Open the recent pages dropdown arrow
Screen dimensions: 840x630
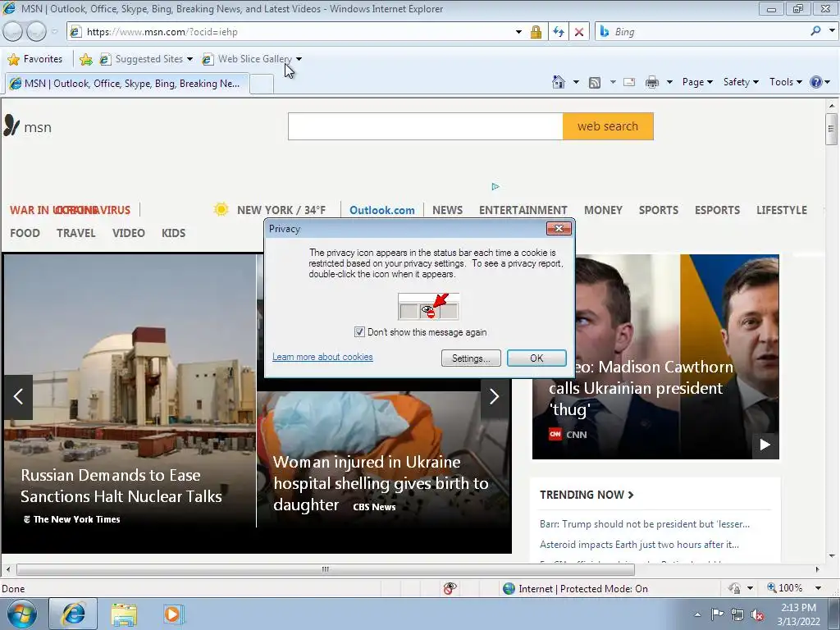coord(54,32)
